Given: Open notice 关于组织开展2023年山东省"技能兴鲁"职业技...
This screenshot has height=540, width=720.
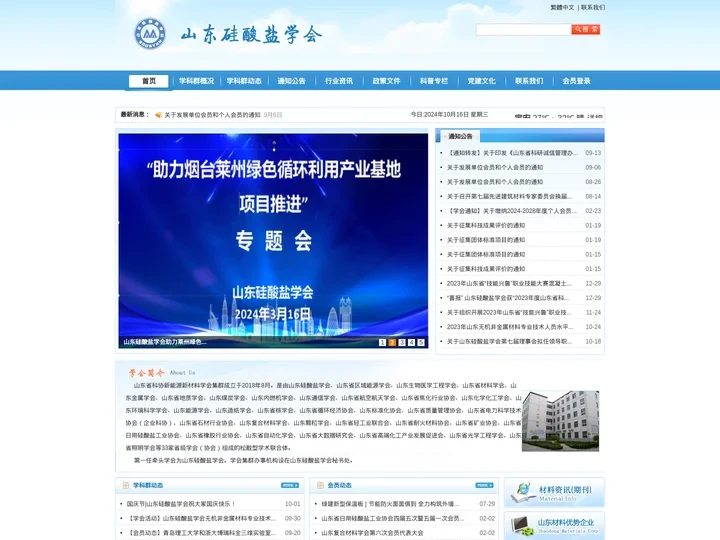Looking at the screenshot, I should click(509, 312).
